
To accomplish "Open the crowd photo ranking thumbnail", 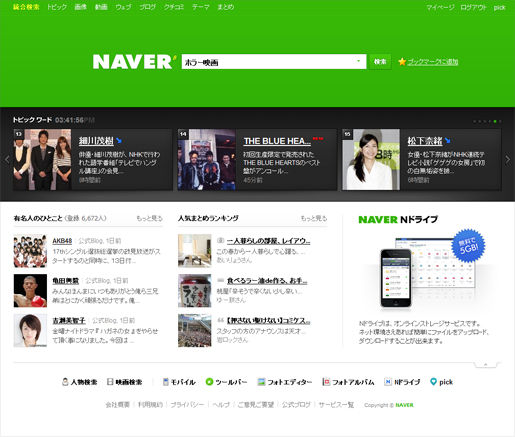I will tap(195, 331).
